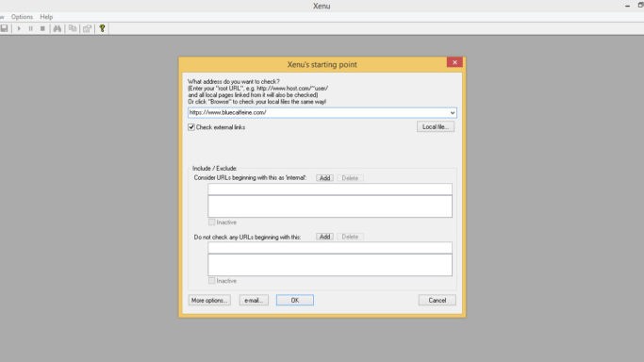The image size is (644, 362).
Task: Click Delete next to internal URLs
Action: coord(350,178)
